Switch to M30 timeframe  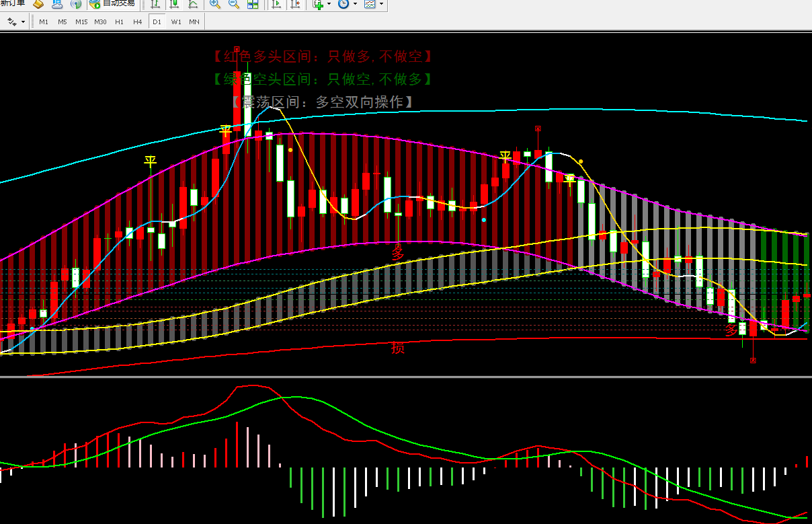(x=100, y=22)
